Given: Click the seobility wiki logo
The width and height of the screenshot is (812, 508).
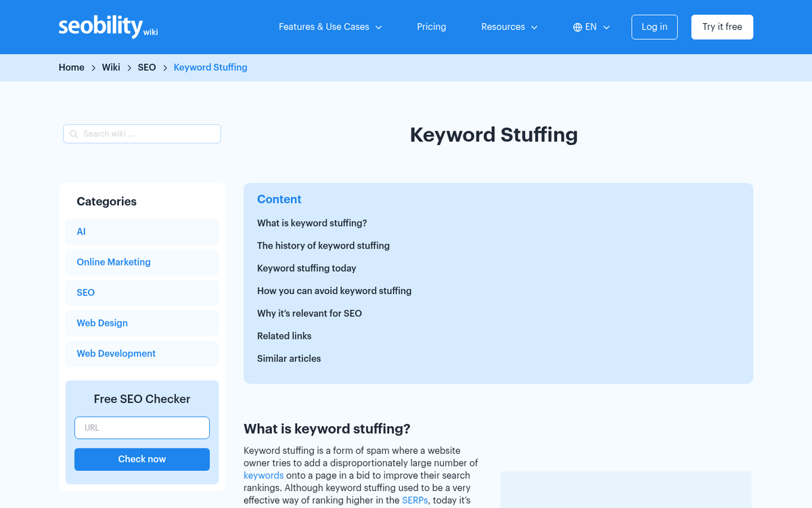Looking at the screenshot, I should pos(108,26).
